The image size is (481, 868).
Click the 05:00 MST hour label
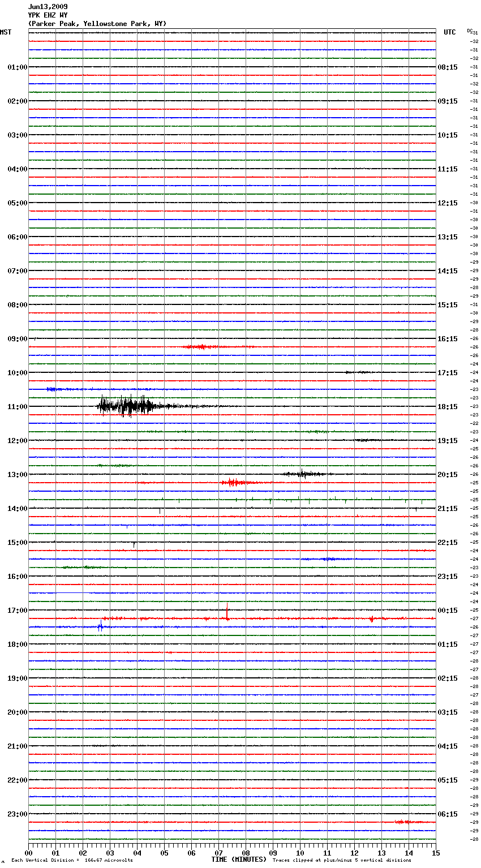point(18,203)
